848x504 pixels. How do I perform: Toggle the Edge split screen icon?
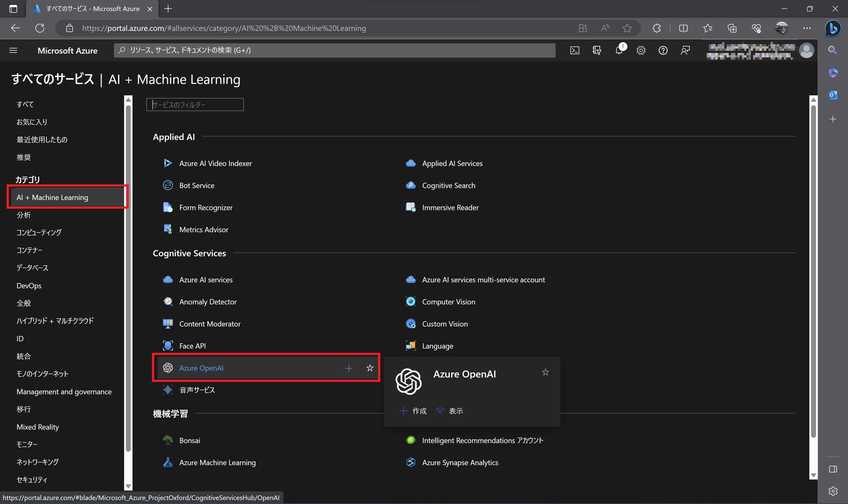[x=683, y=28]
